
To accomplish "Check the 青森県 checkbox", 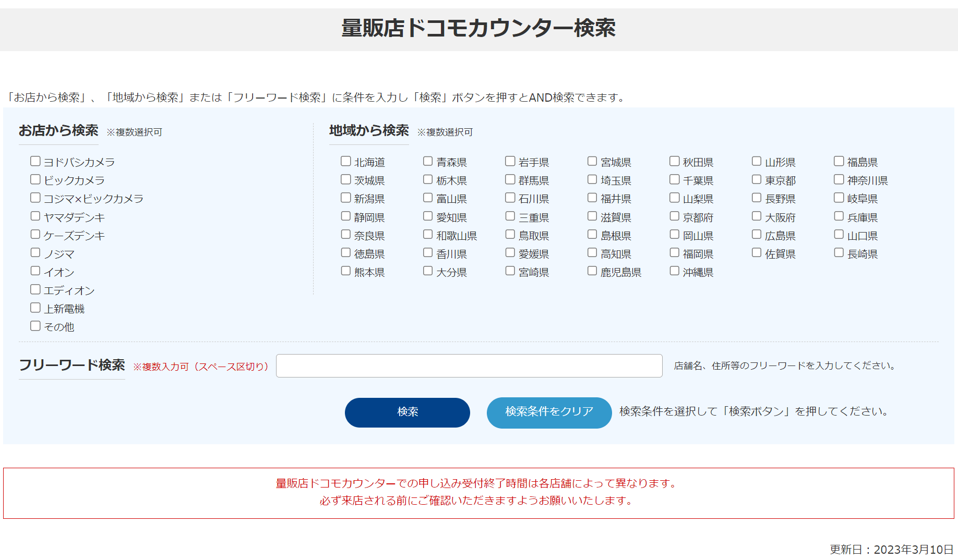I will [x=428, y=161].
